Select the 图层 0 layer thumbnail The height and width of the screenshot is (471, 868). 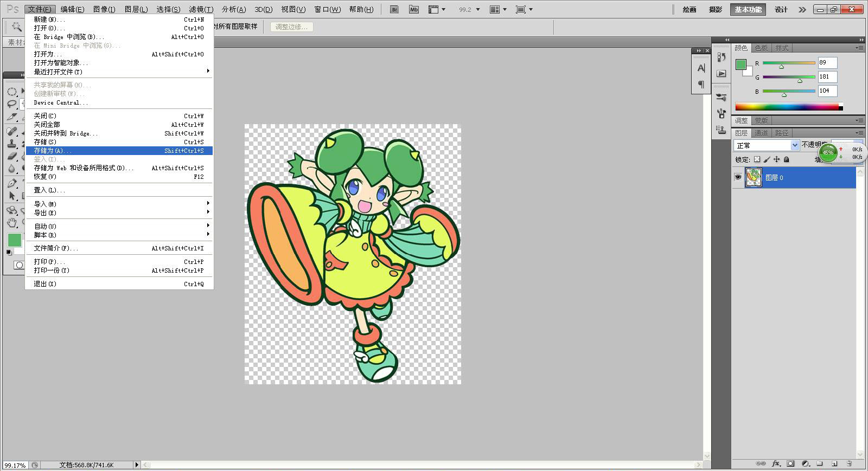click(754, 177)
